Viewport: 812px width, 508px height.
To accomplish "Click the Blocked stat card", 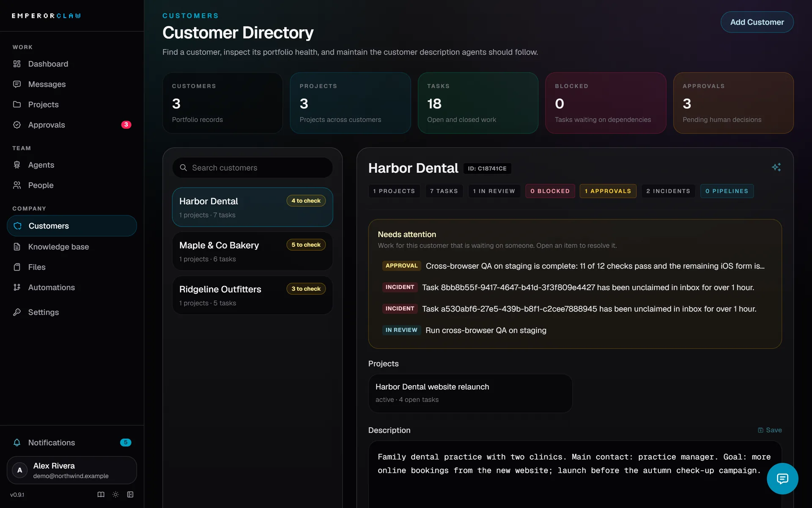I will click(x=606, y=103).
